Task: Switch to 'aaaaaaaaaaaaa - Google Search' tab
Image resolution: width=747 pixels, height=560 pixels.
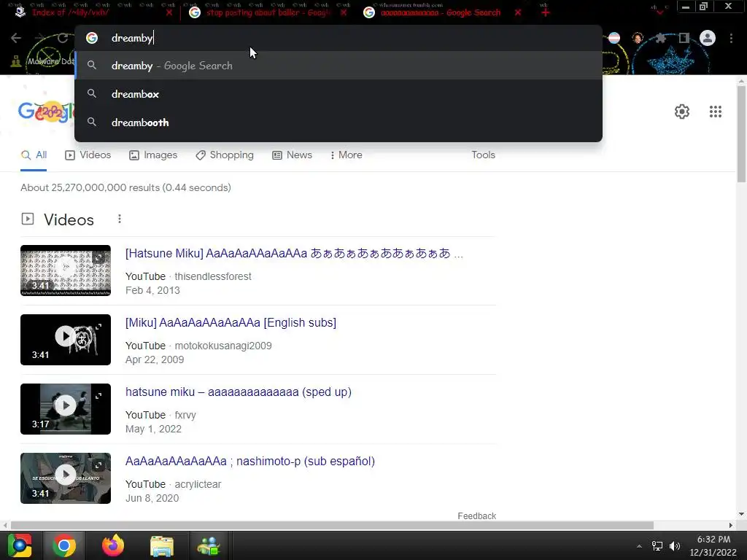Action: coord(441,12)
